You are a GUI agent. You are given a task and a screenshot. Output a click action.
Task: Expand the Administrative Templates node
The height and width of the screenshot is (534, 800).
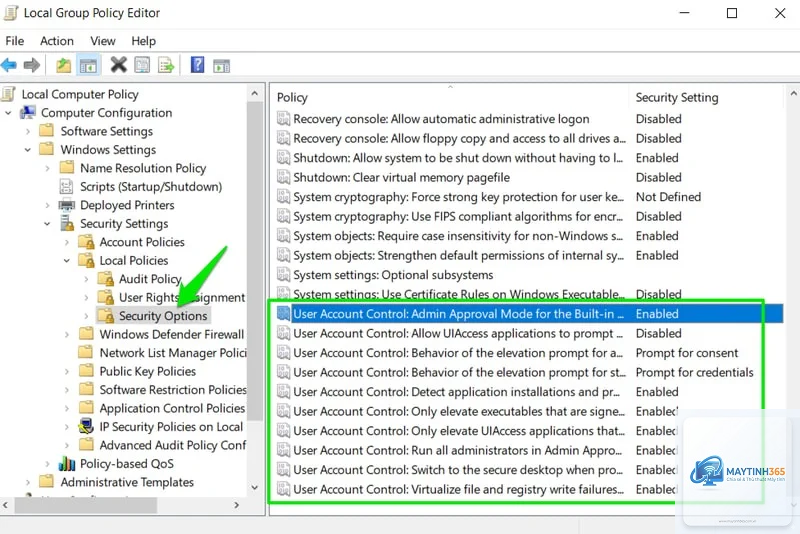pos(28,482)
